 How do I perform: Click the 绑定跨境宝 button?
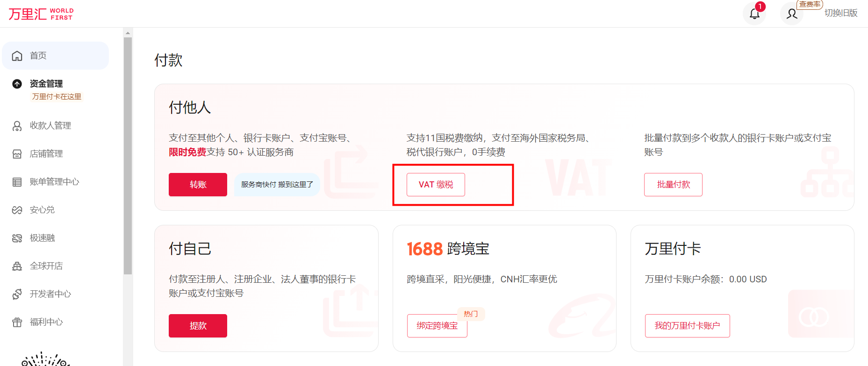tap(437, 326)
